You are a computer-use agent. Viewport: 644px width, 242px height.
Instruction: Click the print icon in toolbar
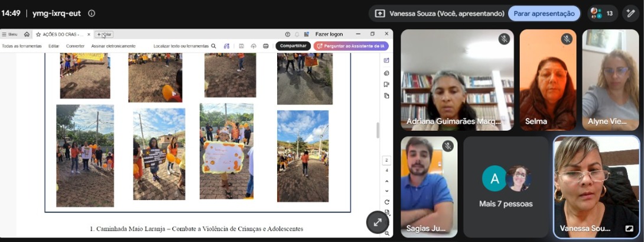[266, 46]
